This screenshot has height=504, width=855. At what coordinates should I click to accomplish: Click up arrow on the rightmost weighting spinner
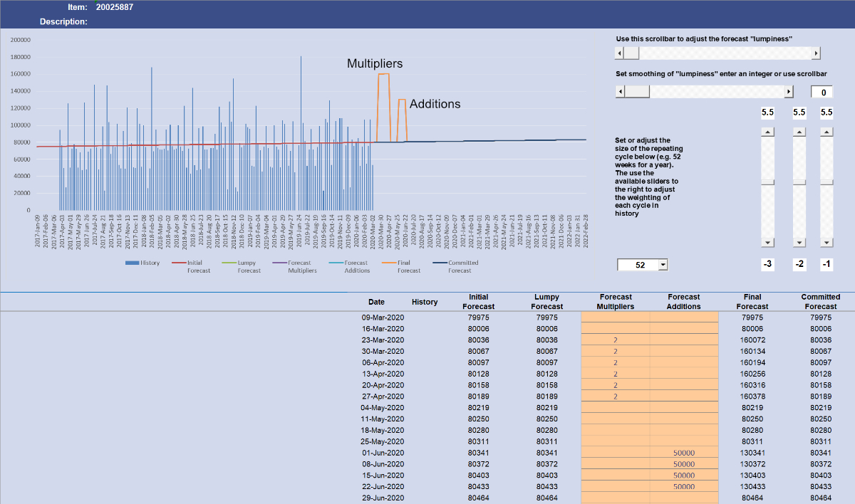tap(826, 132)
